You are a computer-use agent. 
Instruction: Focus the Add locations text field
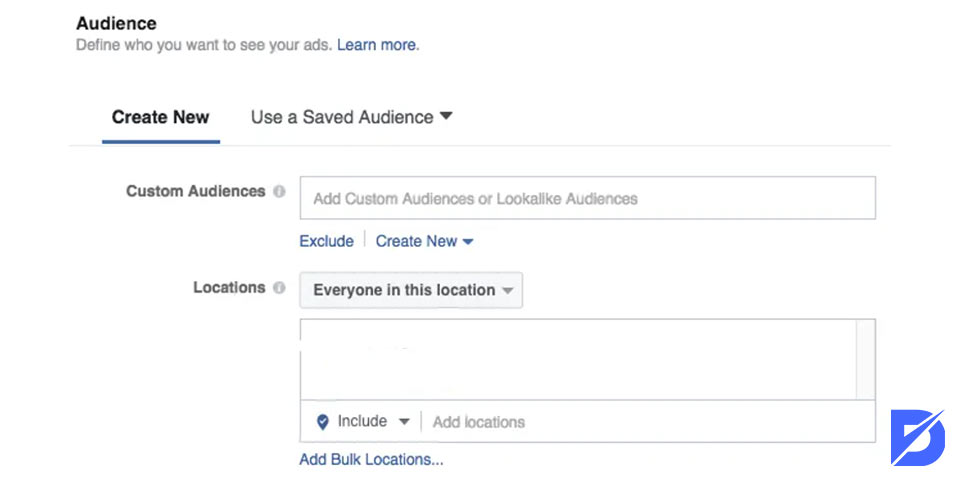click(649, 422)
